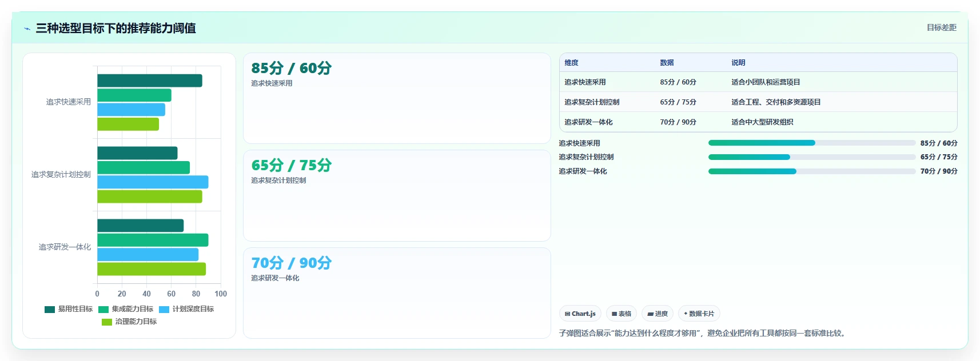This screenshot has width=980, height=361.
Task: Click the axis tick label 100
Action: point(221,294)
